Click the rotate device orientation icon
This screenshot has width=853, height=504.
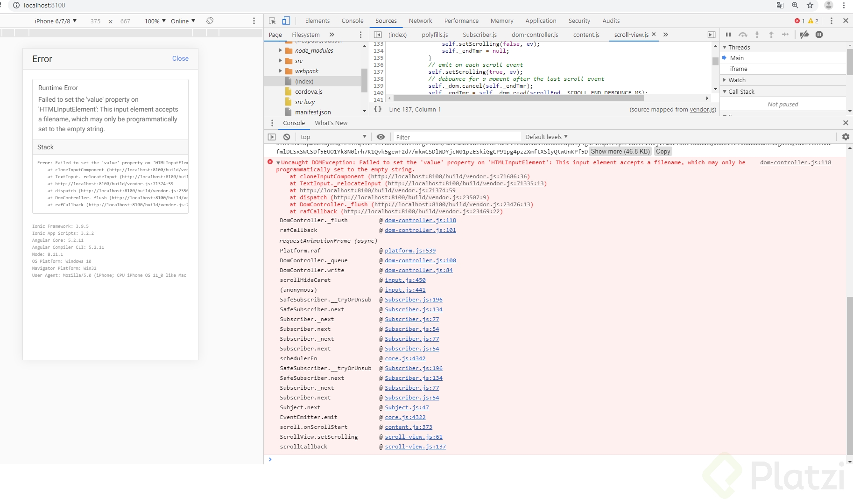click(210, 21)
